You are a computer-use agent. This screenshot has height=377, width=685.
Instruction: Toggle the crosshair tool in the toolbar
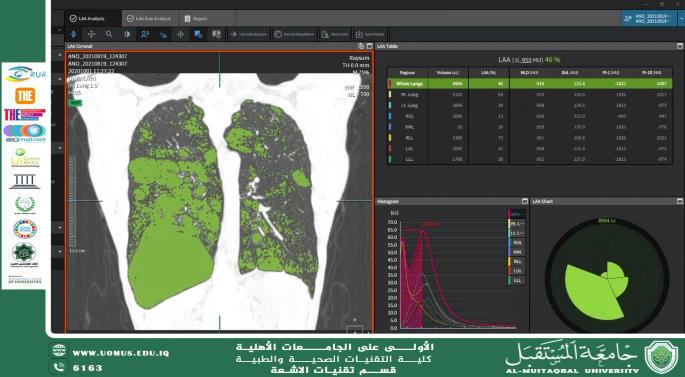click(x=180, y=34)
